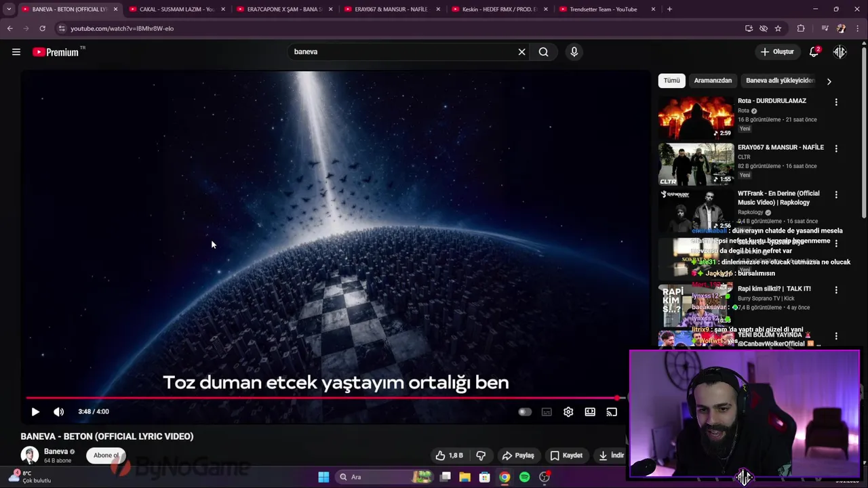Open the tab search dropdown

(8, 9)
